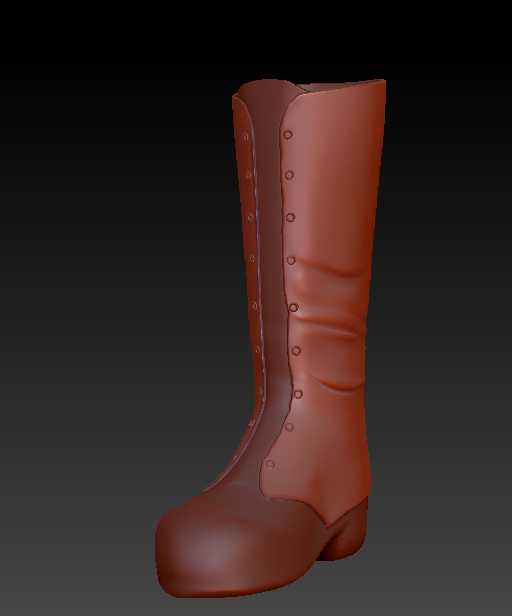Click the lowest eyelet on the right flap

(x=270, y=464)
